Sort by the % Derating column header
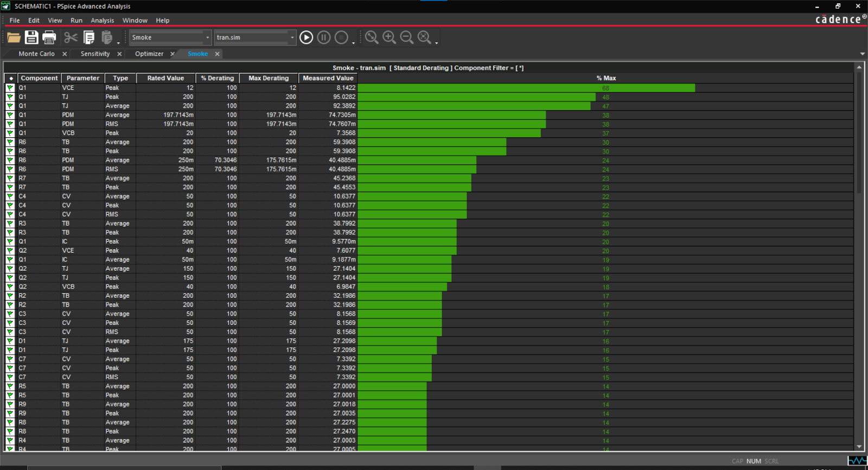 coord(217,78)
